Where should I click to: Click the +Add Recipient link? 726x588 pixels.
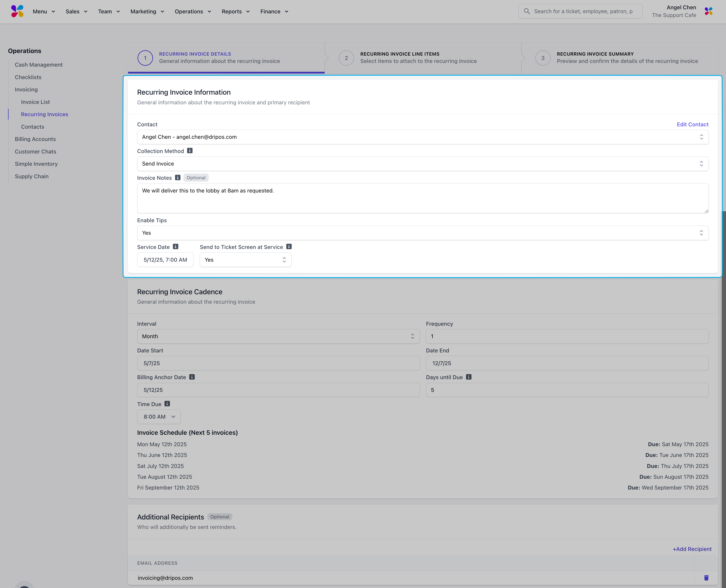[692, 549]
